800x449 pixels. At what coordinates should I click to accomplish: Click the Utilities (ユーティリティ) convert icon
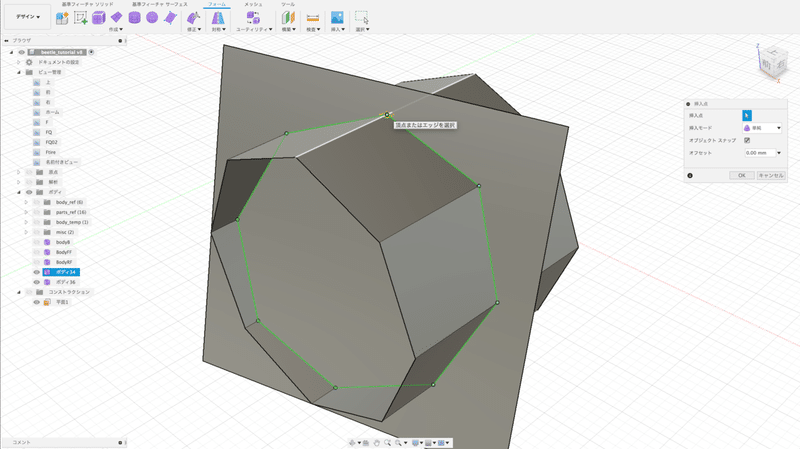(253, 18)
